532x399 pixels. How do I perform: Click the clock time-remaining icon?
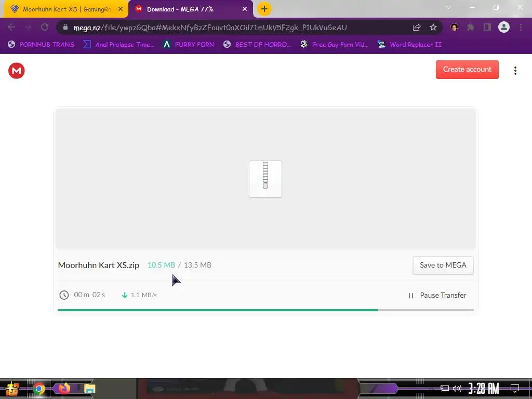point(64,295)
